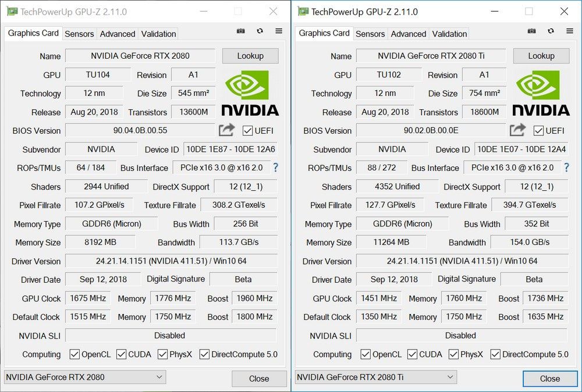
Task: Click GPU Clock value 1451 MHz
Action: click(379, 298)
